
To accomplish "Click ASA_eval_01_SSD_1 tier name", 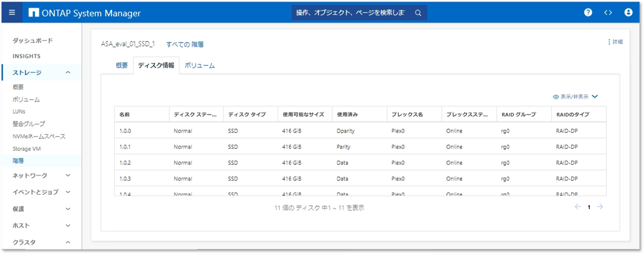I will point(128,44).
